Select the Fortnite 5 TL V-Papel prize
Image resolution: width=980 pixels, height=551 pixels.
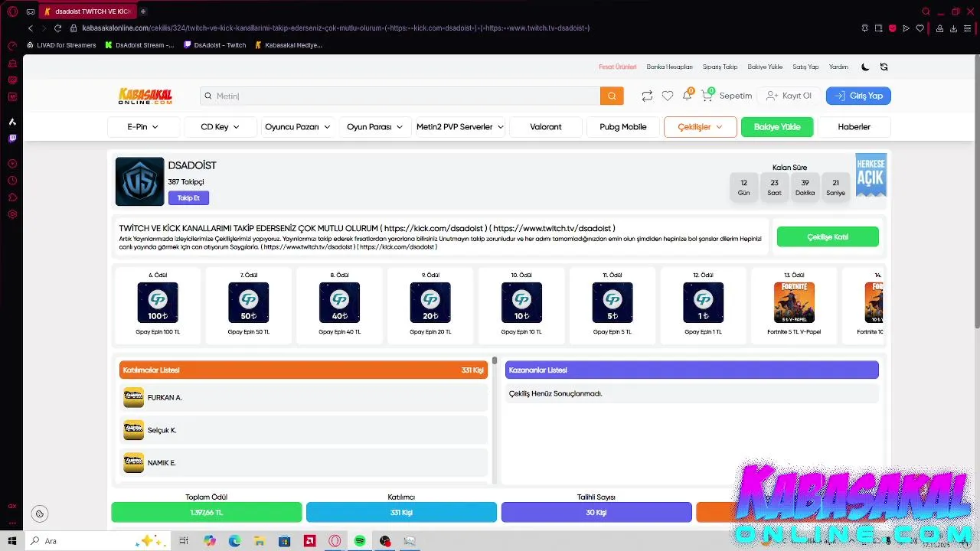point(794,305)
